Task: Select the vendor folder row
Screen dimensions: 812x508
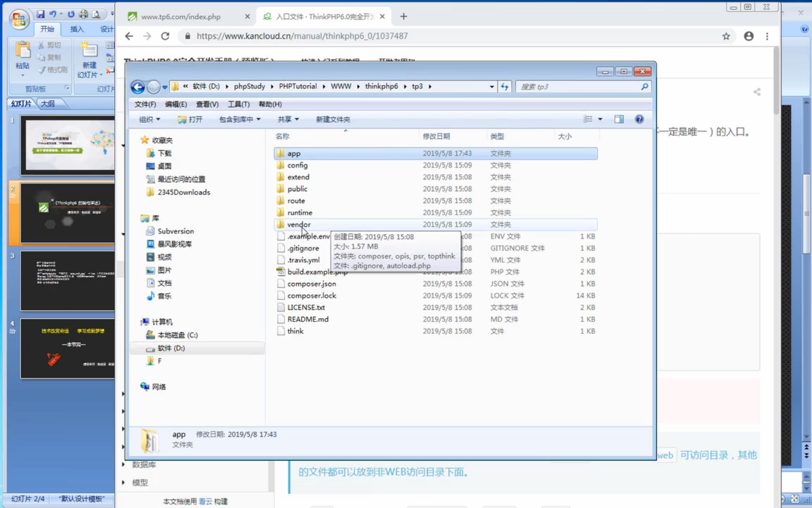Action: (x=435, y=224)
